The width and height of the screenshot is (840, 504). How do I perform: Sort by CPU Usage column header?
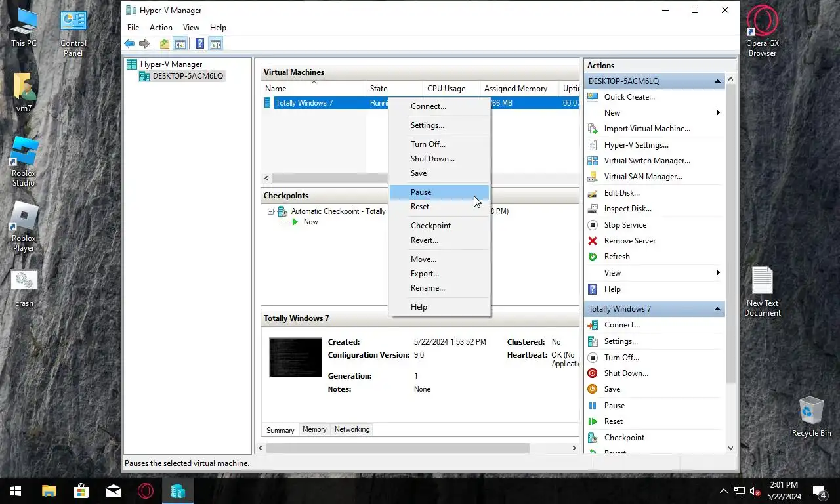[x=451, y=89]
